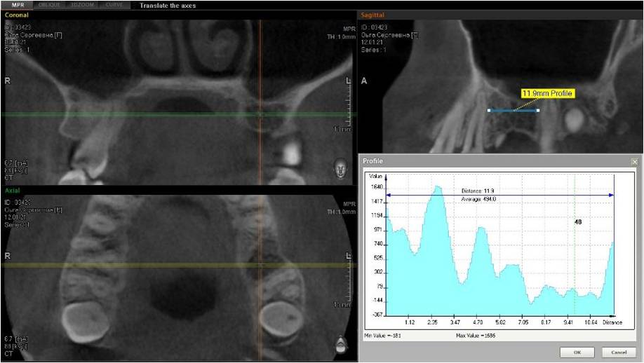Open the 3DZOOM tab
Image resolution: width=644 pixels, height=363 pixels.
click(x=82, y=5)
